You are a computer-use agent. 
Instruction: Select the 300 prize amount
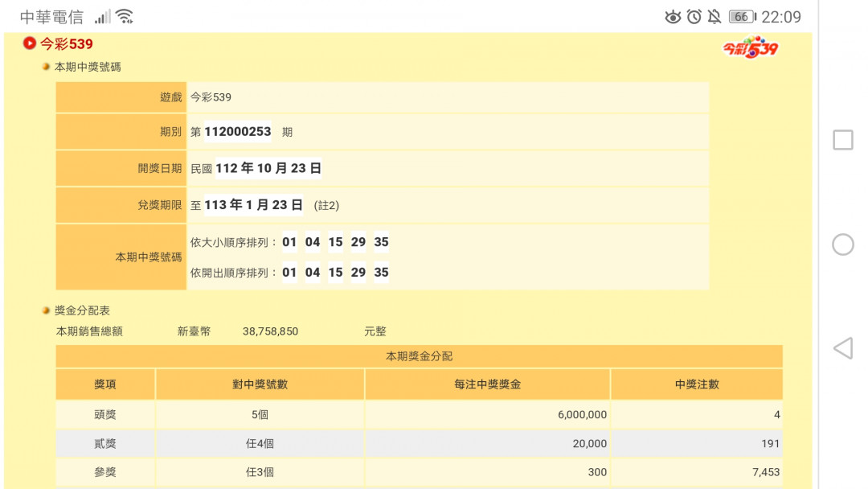point(597,472)
